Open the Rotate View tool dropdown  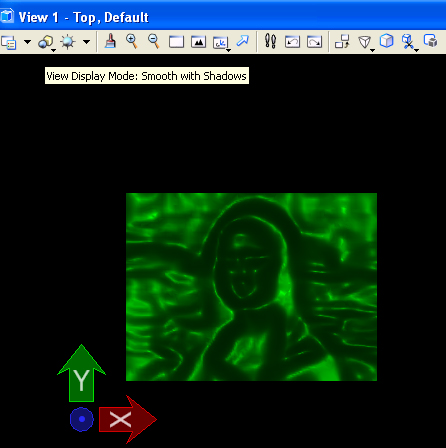coord(221,43)
